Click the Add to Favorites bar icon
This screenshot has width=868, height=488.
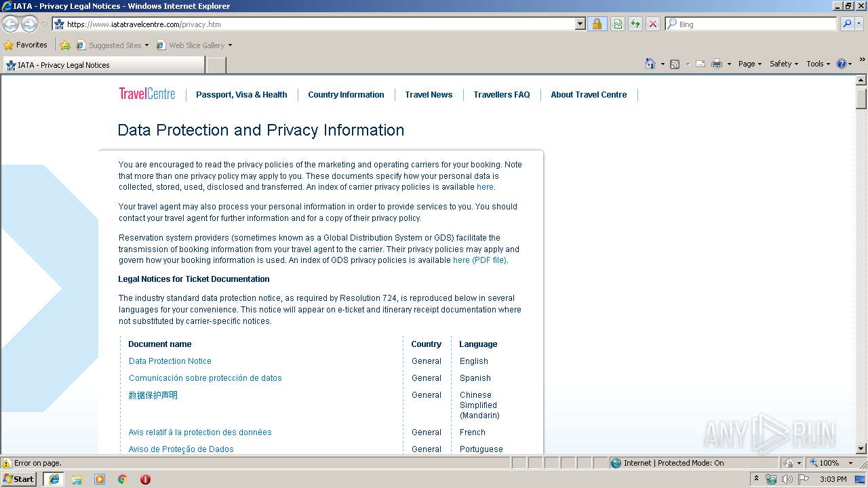coord(65,45)
